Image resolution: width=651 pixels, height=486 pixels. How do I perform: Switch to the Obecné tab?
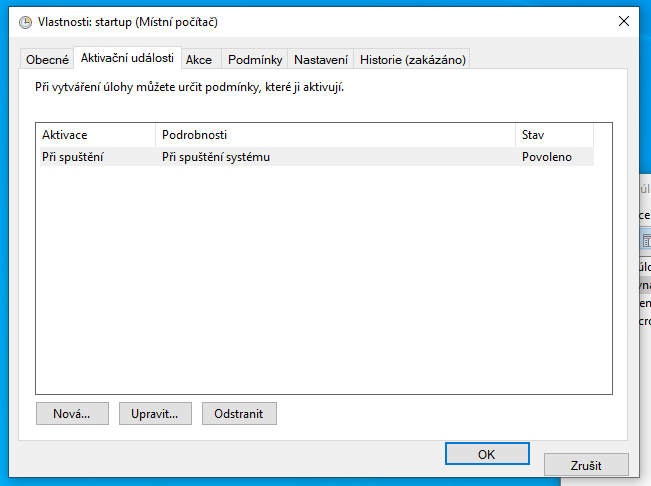pos(47,60)
